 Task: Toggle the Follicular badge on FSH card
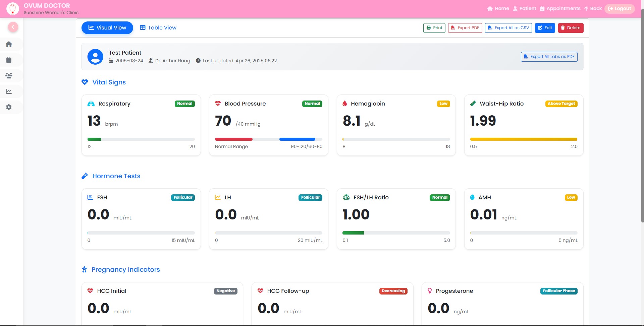[183, 197]
